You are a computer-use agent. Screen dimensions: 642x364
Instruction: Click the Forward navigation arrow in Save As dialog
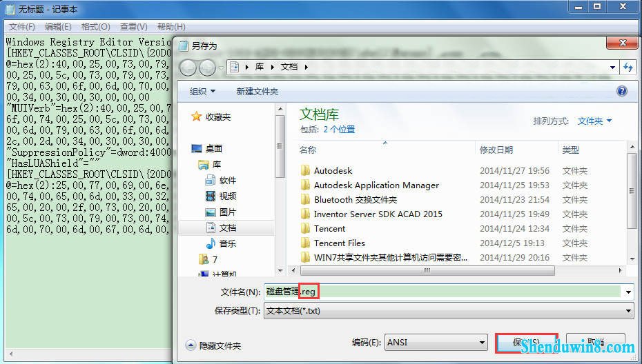207,68
